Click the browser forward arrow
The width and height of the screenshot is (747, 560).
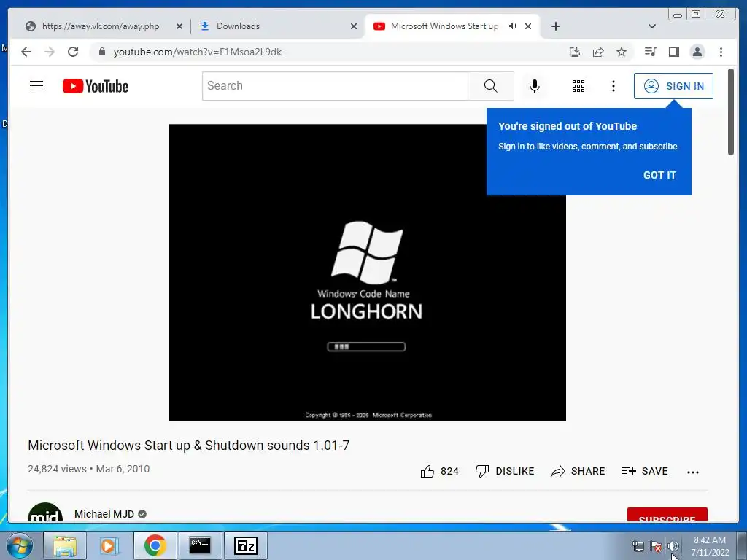(50, 52)
